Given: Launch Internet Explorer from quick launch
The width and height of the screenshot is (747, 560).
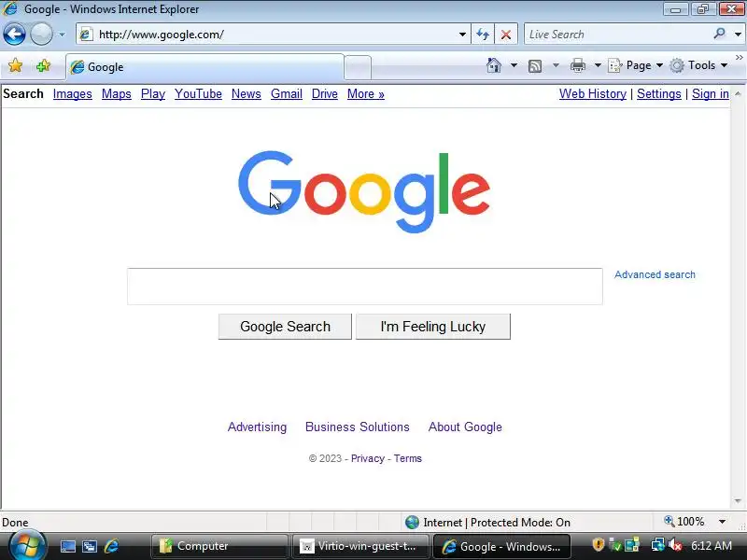Looking at the screenshot, I should click(111, 546).
